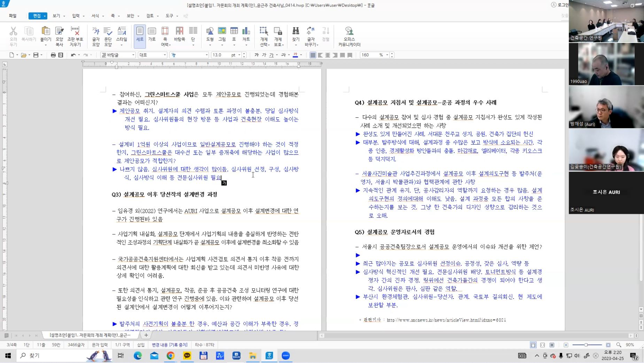Open the 파일 menu
The image size is (644, 363).
click(13, 16)
